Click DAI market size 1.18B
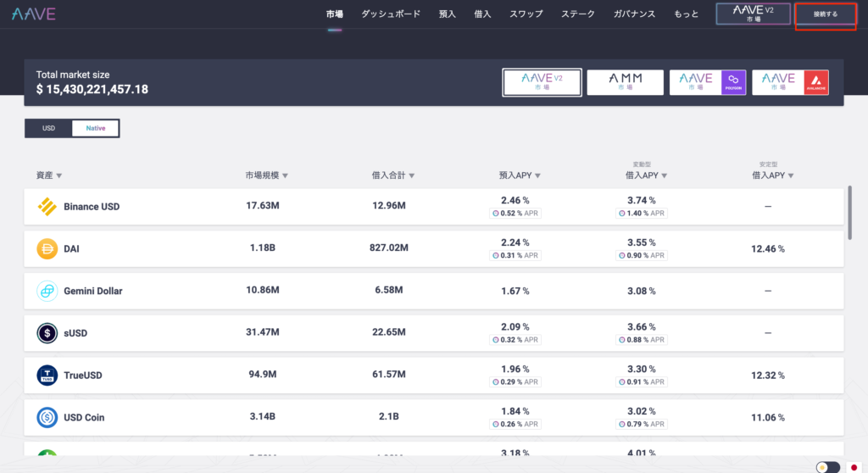Screen dimensions: 868x473 (263, 248)
